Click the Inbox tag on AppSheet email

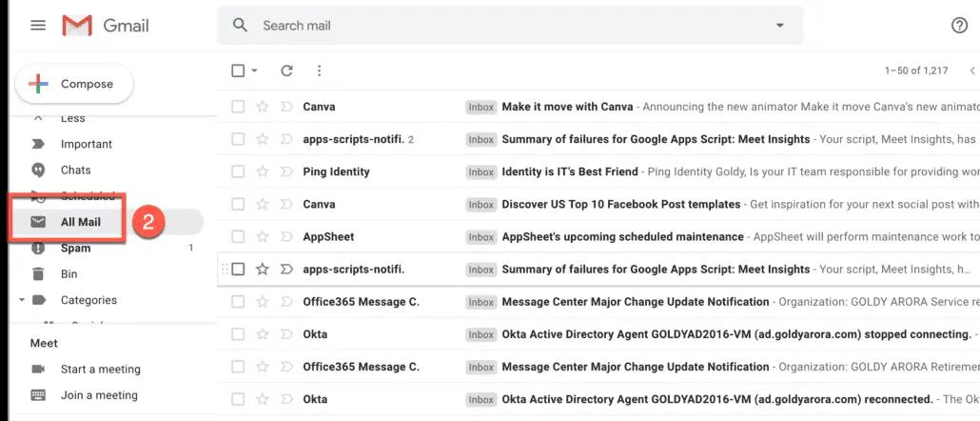[x=481, y=237]
